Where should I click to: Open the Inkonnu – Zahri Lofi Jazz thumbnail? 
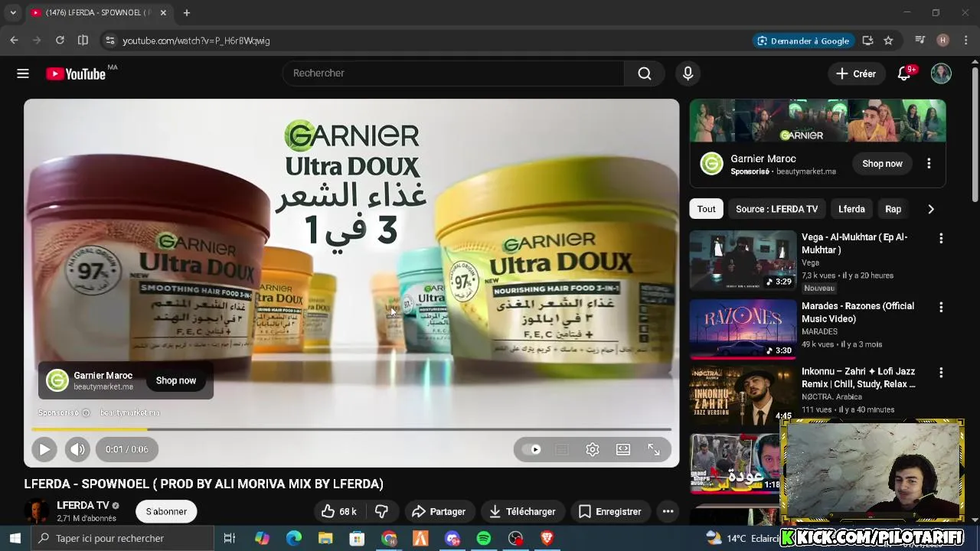743,395
